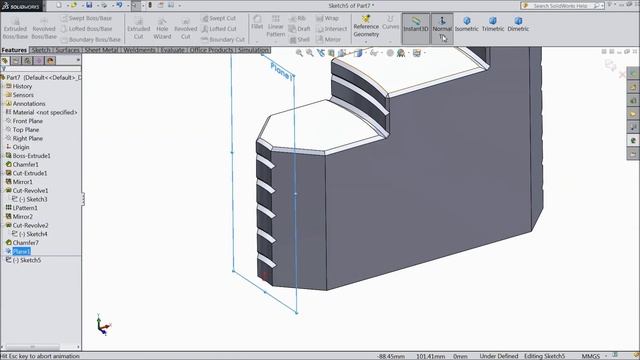Select the Intersect tool
The image size is (640, 360).
(x=331, y=29)
